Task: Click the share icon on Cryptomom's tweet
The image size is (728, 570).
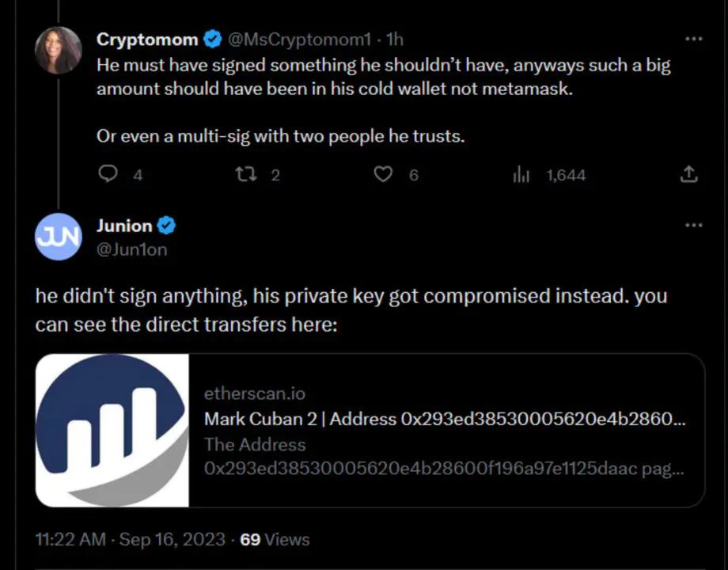Action: coord(689,174)
